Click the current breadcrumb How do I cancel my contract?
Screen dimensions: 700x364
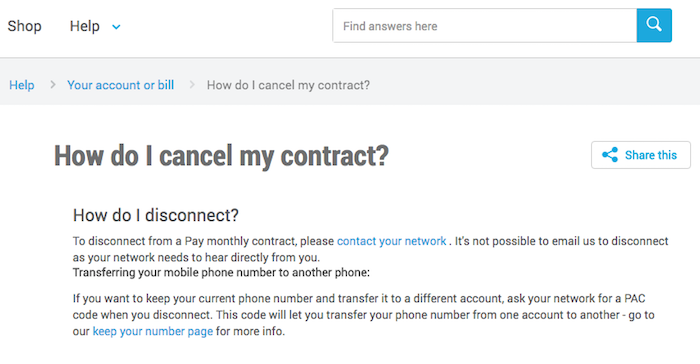pyautogui.click(x=288, y=85)
